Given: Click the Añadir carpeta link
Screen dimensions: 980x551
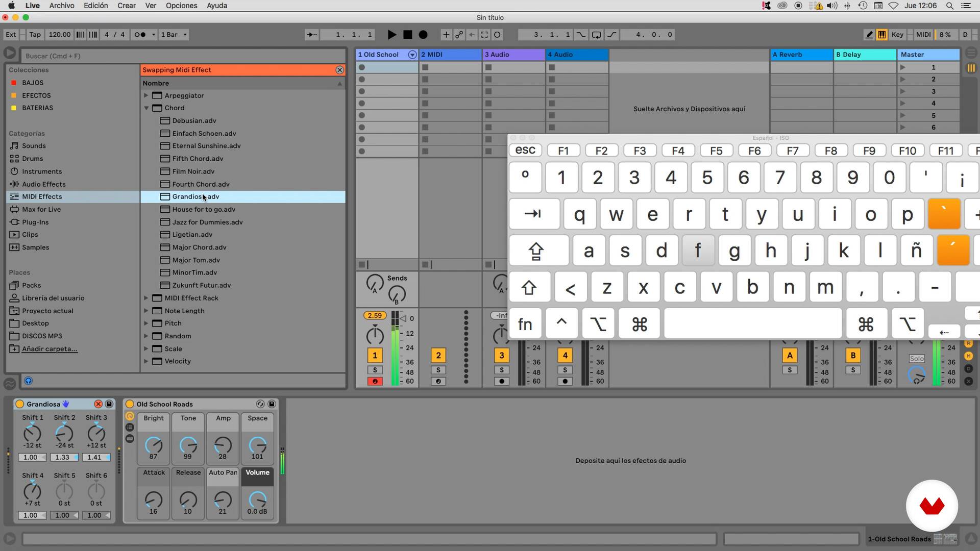Looking at the screenshot, I should [50, 349].
